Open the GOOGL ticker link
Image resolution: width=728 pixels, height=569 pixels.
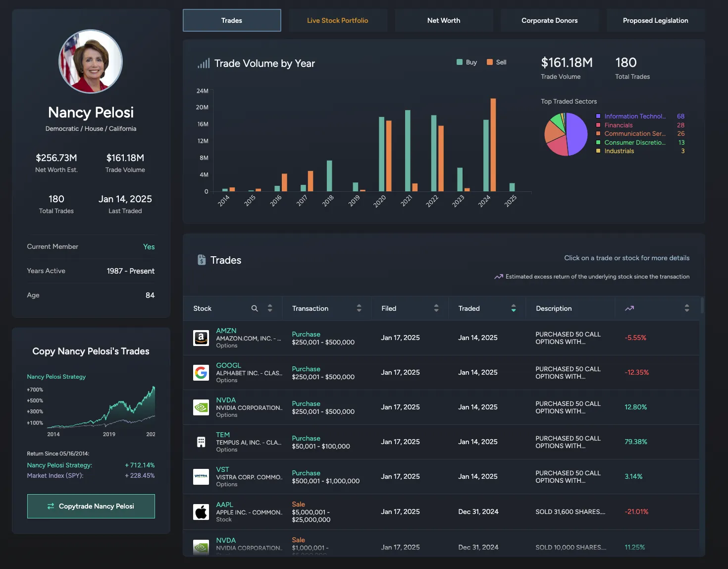tap(228, 365)
